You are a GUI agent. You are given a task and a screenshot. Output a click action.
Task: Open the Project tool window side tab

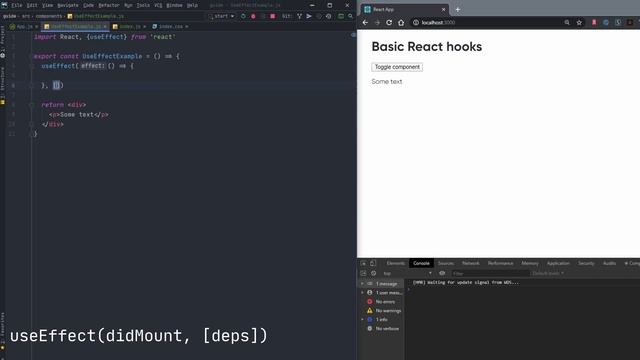point(2,41)
